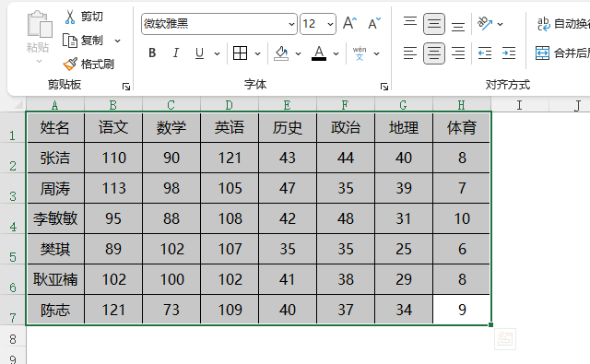Click the Cut (剪切) scissors button
The width and height of the screenshot is (590, 364).
(x=84, y=17)
